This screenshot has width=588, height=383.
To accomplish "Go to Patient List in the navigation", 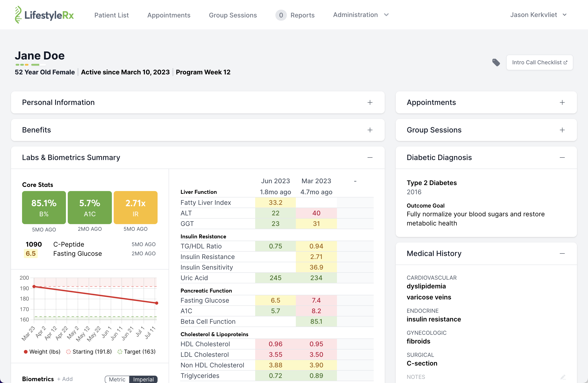I will pyautogui.click(x=111, y=15).
